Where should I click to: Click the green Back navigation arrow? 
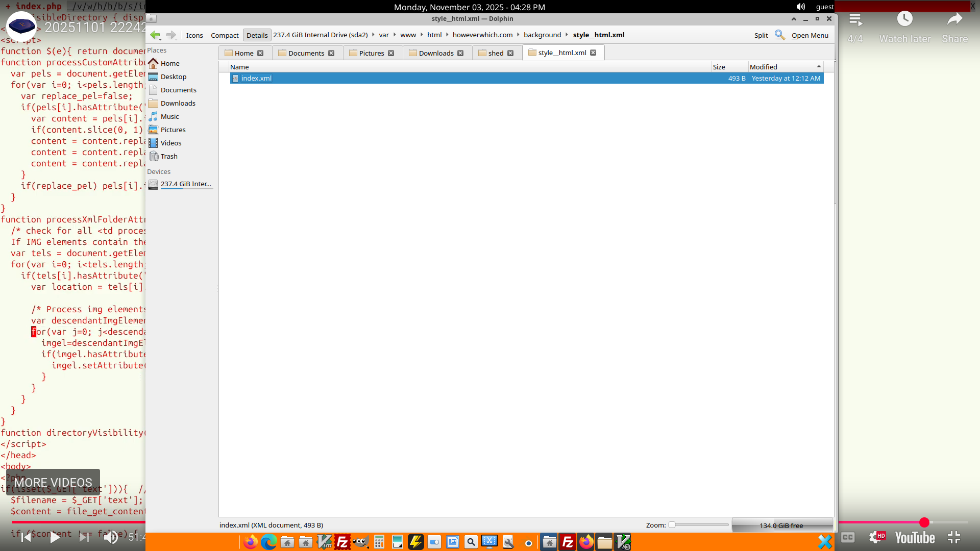click(x=155, y=35)
